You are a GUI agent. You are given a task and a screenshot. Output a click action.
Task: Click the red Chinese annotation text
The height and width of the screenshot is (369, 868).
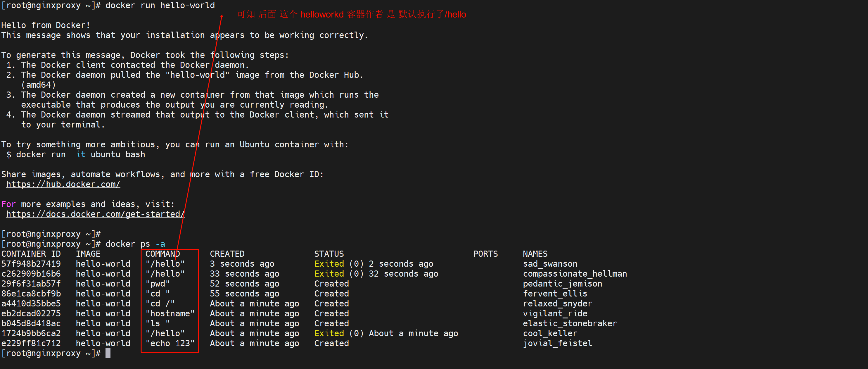coord(352,15)
